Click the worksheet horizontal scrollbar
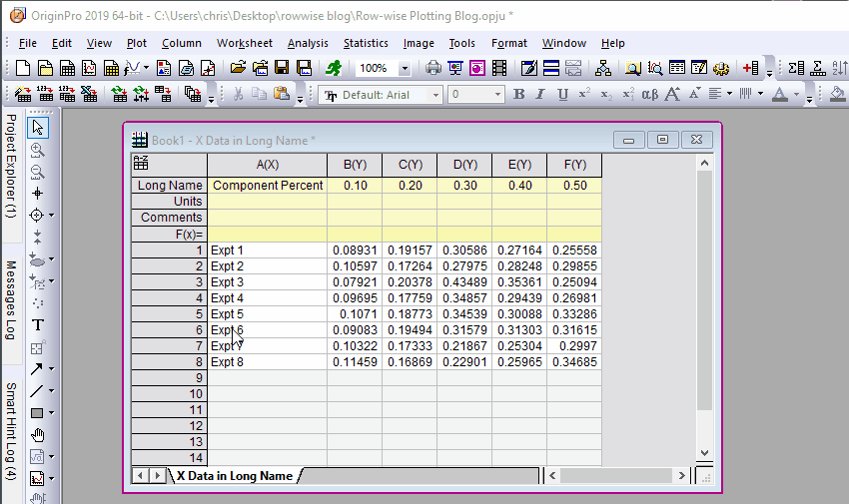The height and width of the screenshot is (504, 849). pos(616,476)
